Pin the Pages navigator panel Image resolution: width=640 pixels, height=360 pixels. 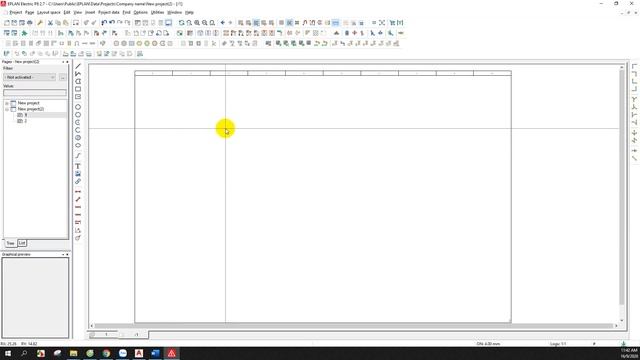point(63,62)
